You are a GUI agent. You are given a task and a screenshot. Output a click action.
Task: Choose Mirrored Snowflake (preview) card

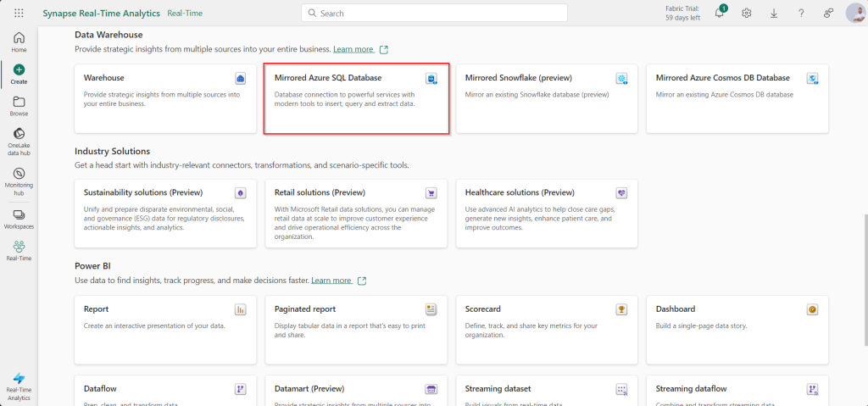pos(547,98)
